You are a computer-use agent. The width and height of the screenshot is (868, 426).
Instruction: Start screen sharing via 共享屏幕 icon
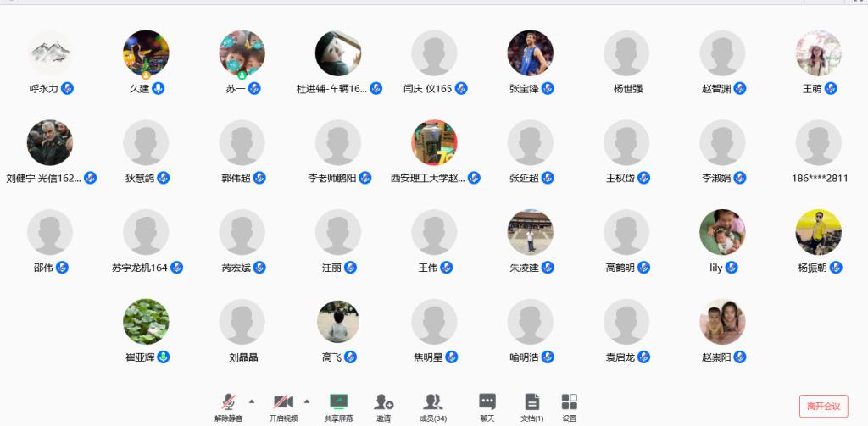339,401
